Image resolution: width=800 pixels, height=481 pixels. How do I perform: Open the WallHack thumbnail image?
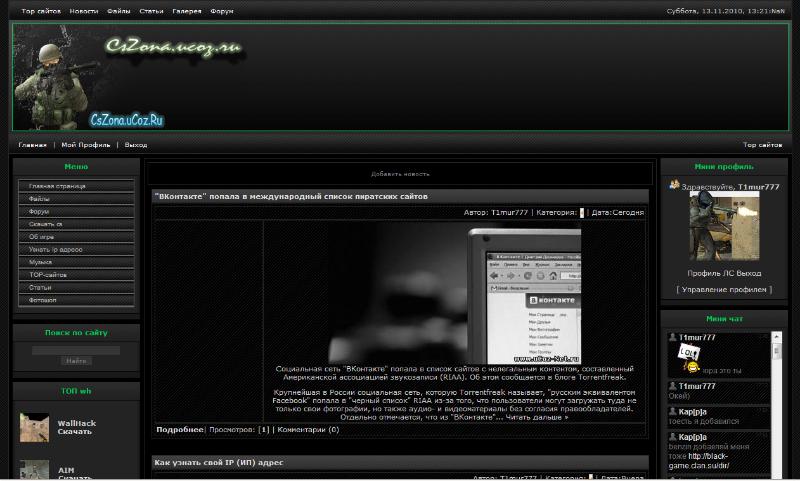click(x=34, y=427)
